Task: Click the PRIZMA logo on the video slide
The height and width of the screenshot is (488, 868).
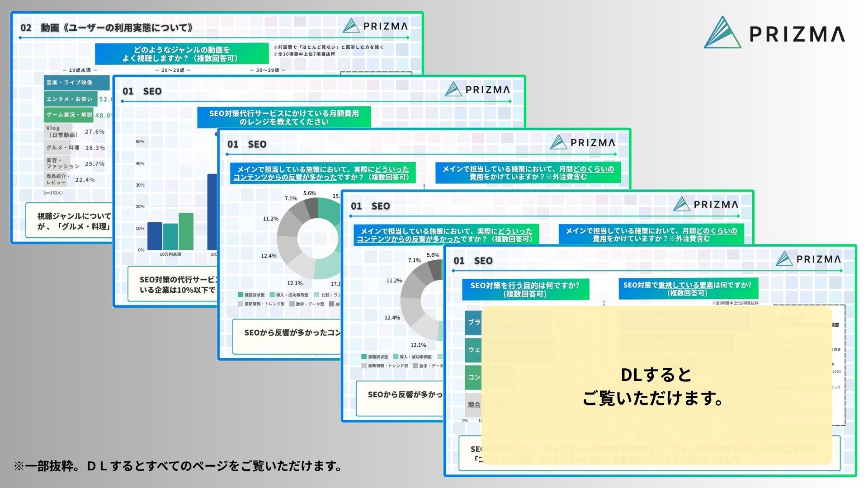Action: coord(375,26)
